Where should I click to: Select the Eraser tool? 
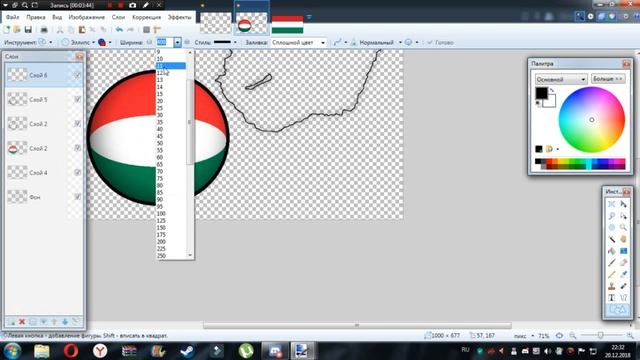click(x=623, y=263)
